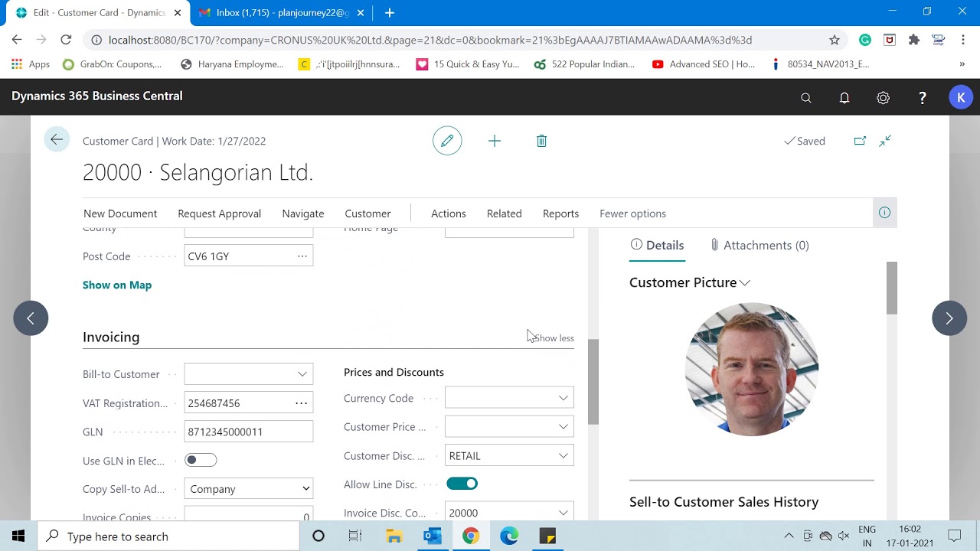
Task: Open a new browser tab
Action: pyautogui.click(x=390, y=12)
